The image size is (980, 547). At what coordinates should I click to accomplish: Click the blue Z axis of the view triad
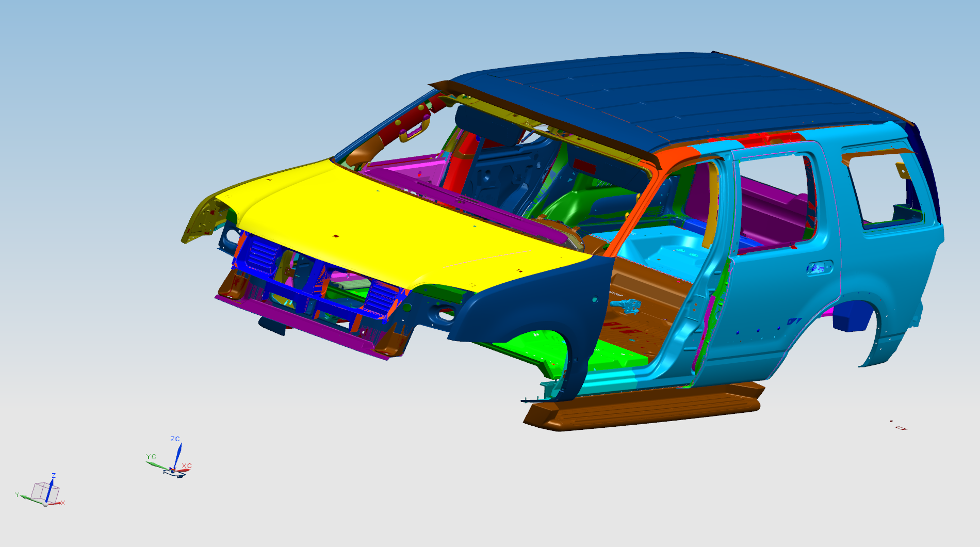click(x=50, y=491)
